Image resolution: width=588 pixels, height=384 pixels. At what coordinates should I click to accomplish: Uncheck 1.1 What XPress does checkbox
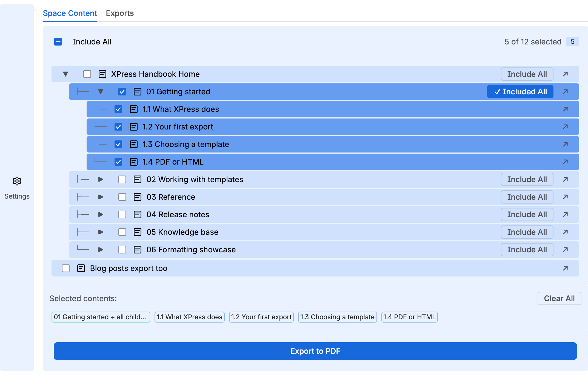pyautogui.click(x=118, y=109)
